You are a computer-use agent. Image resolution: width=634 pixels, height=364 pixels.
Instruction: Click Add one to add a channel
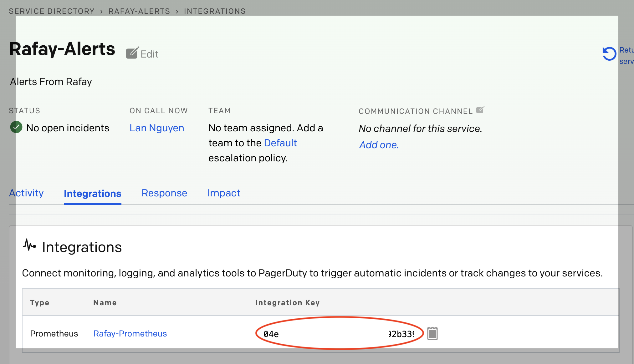(x=379, y=145)
